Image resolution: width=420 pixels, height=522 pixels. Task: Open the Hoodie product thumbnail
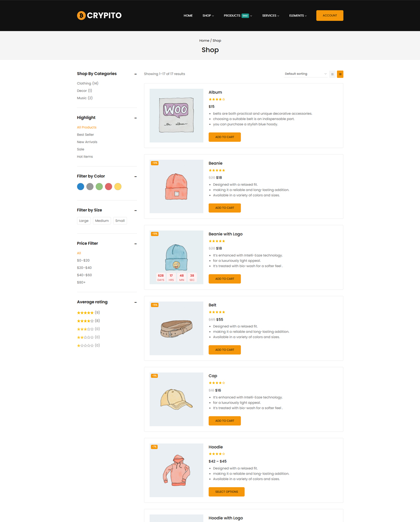point(176,470)
